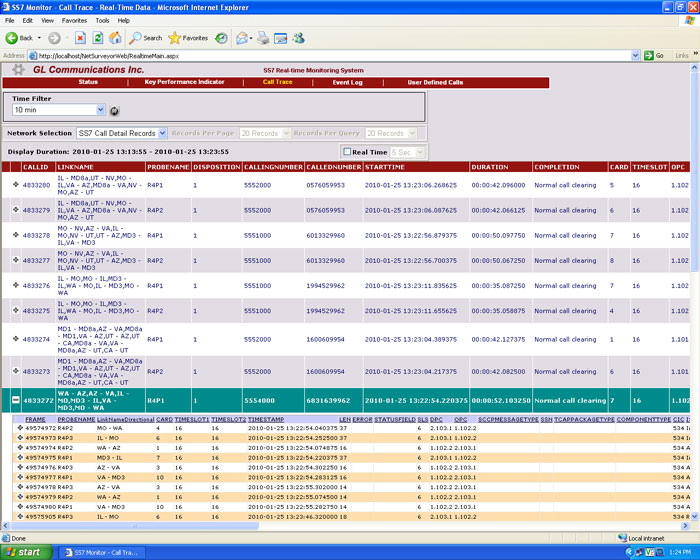700x560 pixels.
Task: Click call ID 4833276 cell
Action: (36, 285)
